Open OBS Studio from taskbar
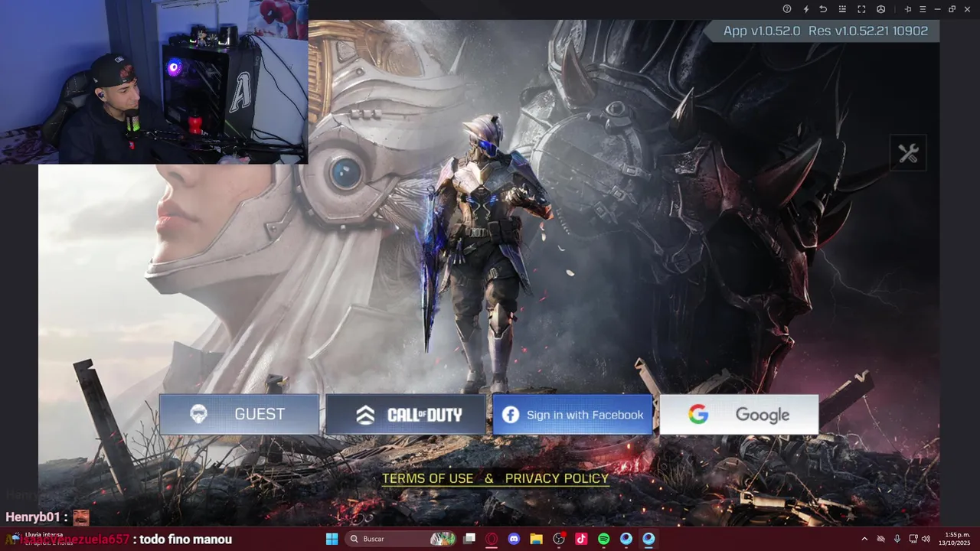 coord(559,539)
